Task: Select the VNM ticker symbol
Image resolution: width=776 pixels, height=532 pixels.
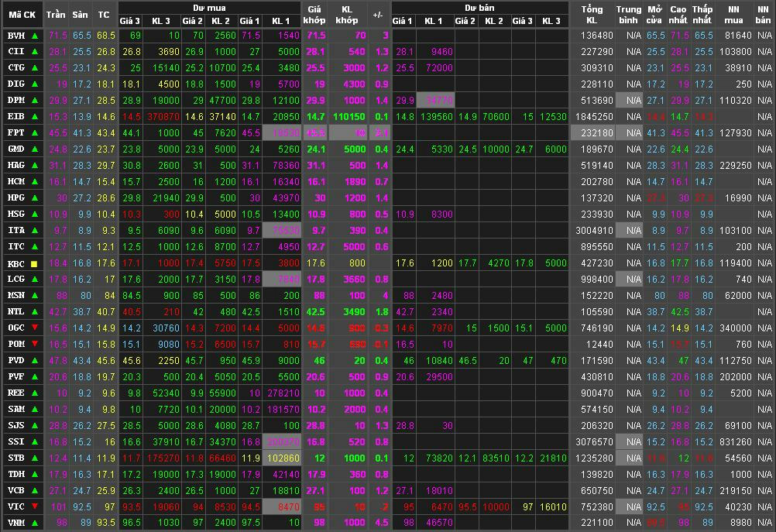Action: point(16,523)
